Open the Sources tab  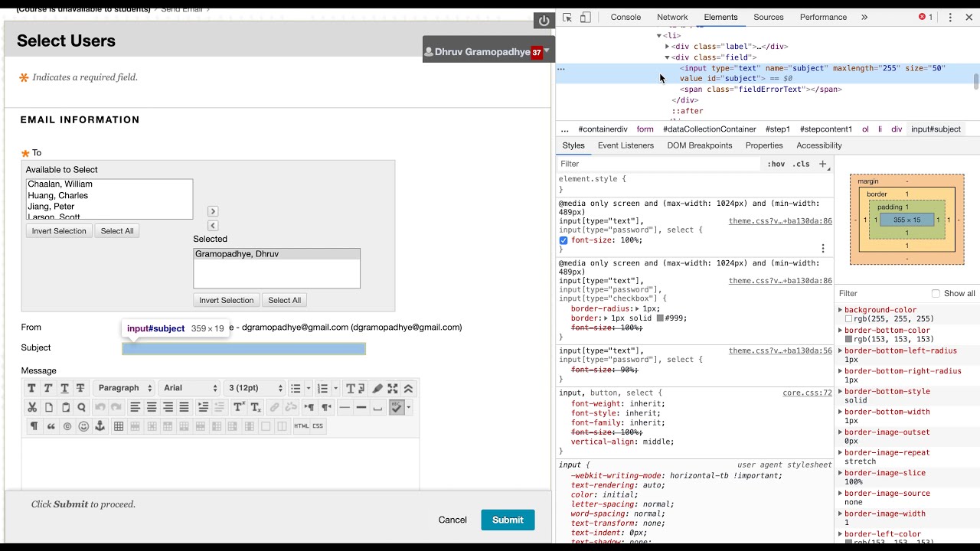769,17
